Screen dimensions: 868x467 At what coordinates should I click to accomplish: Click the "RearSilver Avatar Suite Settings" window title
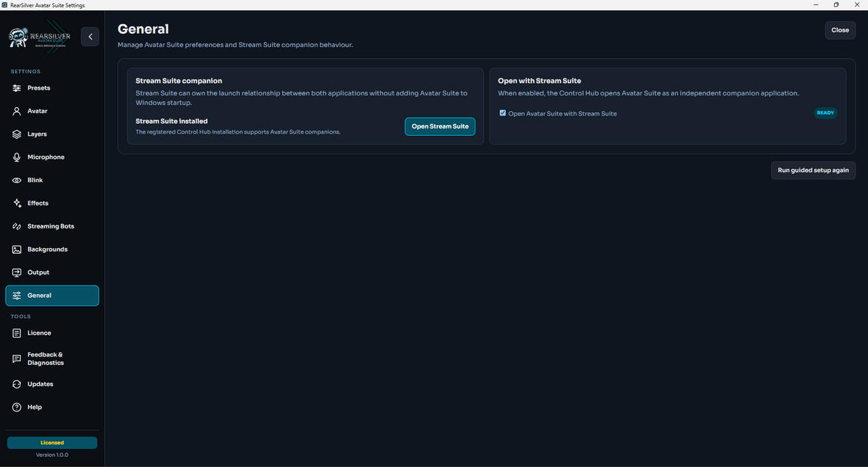pos(48,5)
